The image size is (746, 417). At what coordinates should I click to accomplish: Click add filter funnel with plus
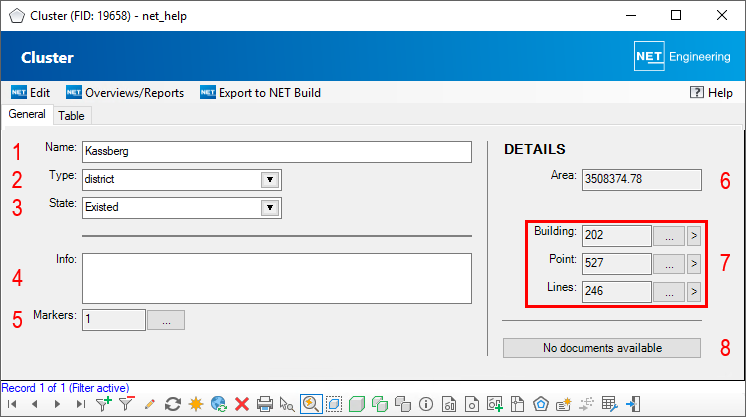103,404
